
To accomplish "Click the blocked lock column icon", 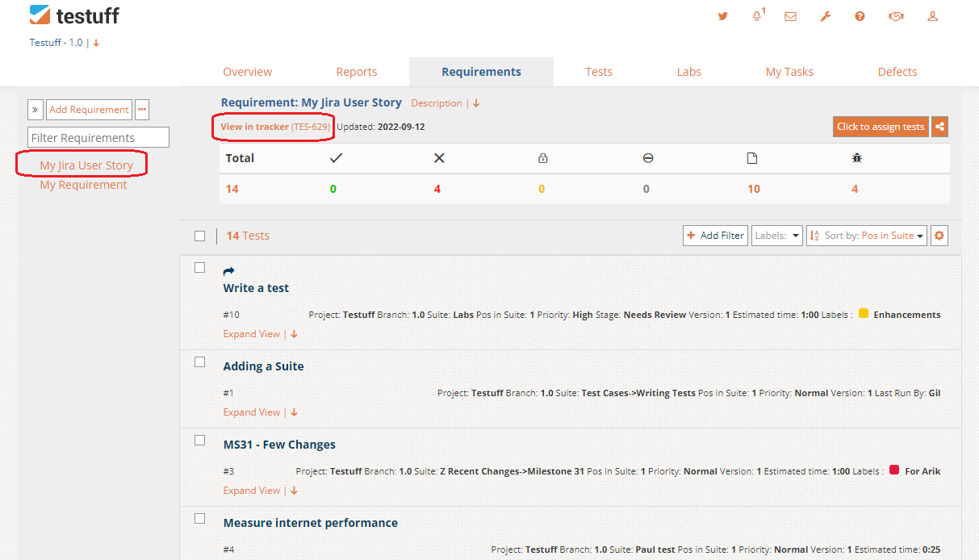I will click(542, 158).
